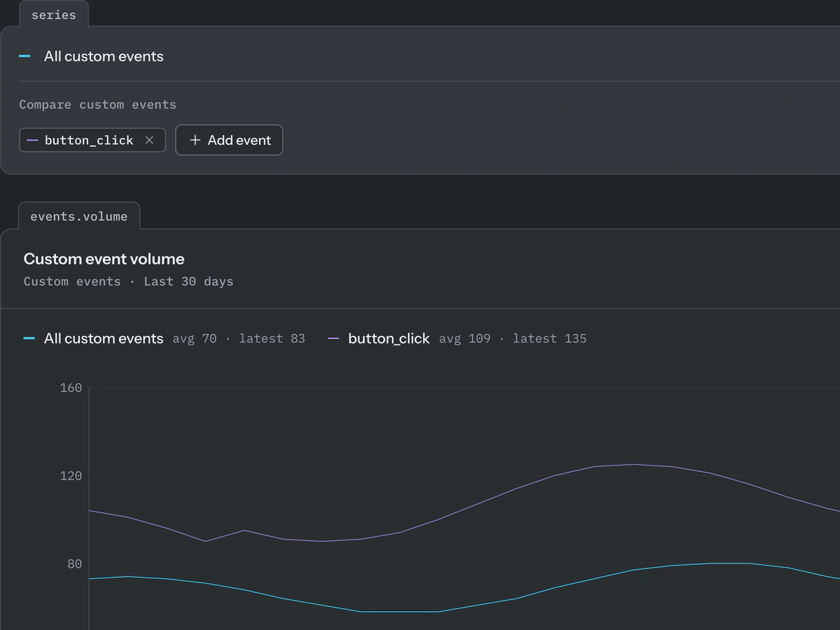This screenshot has height=630, width=840.
Task: Open the series tab
Action: [x=54, y=15]
